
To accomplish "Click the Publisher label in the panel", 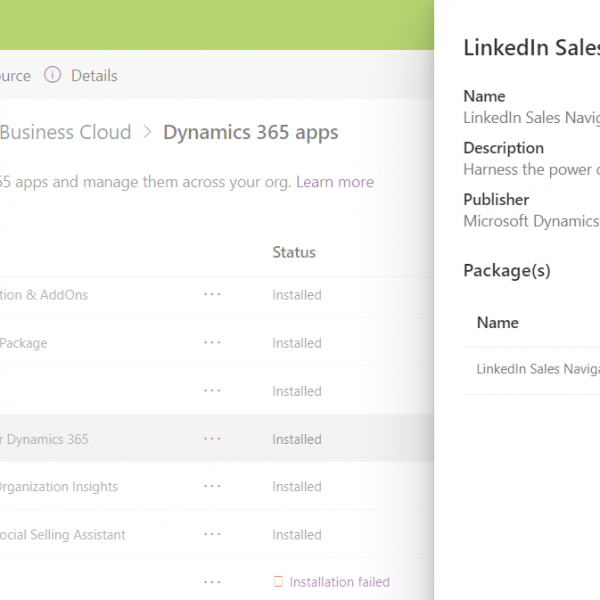I will pos(496,200).
